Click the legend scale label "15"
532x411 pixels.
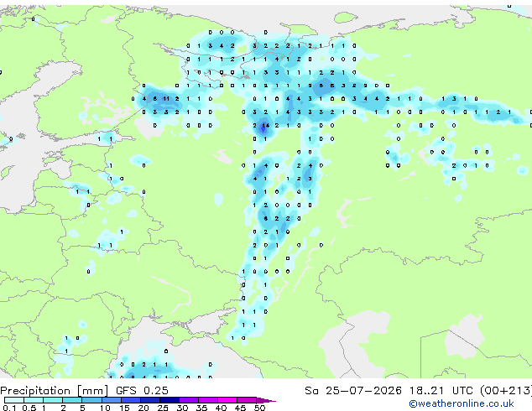pos(124,408)
